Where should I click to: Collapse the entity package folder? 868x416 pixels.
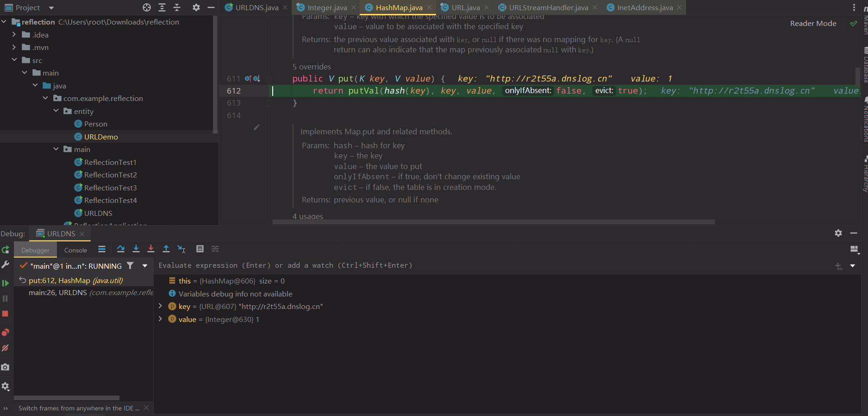[56, 111]
